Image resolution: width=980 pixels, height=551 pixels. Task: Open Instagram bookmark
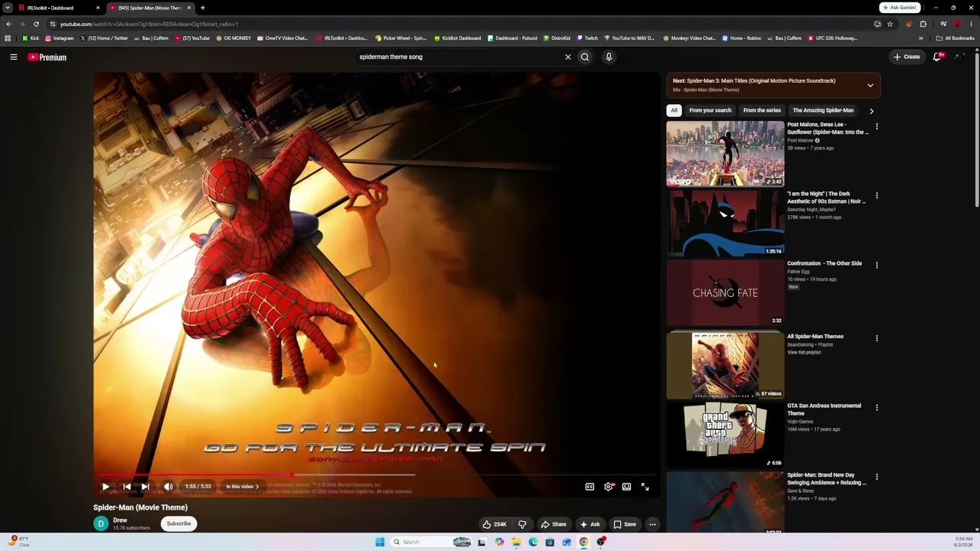pyautogui.click(x=59, y=38)
